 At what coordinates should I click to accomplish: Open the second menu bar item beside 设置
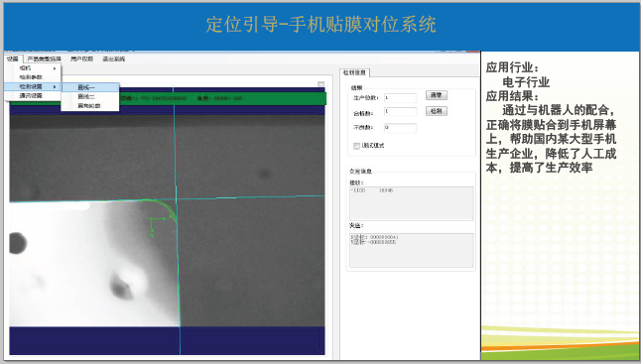(x=44, y=59)
